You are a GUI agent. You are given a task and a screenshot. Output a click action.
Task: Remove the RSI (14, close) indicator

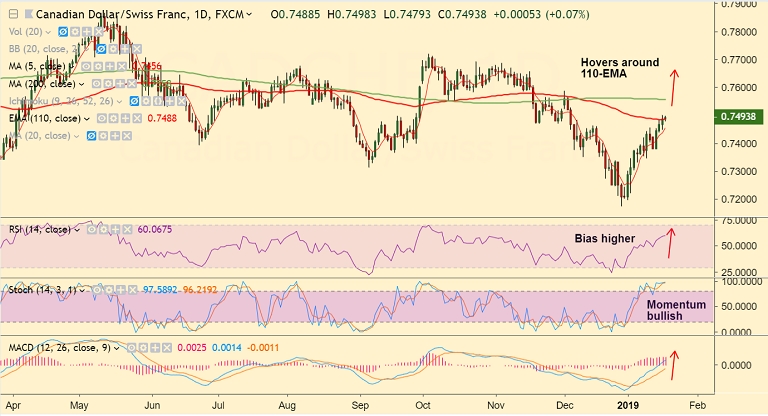coord(127,229)
